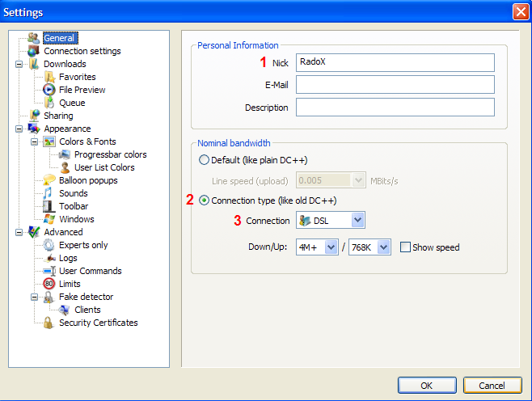Open the 768K upload speed dropdown

(x=383, y=247)
